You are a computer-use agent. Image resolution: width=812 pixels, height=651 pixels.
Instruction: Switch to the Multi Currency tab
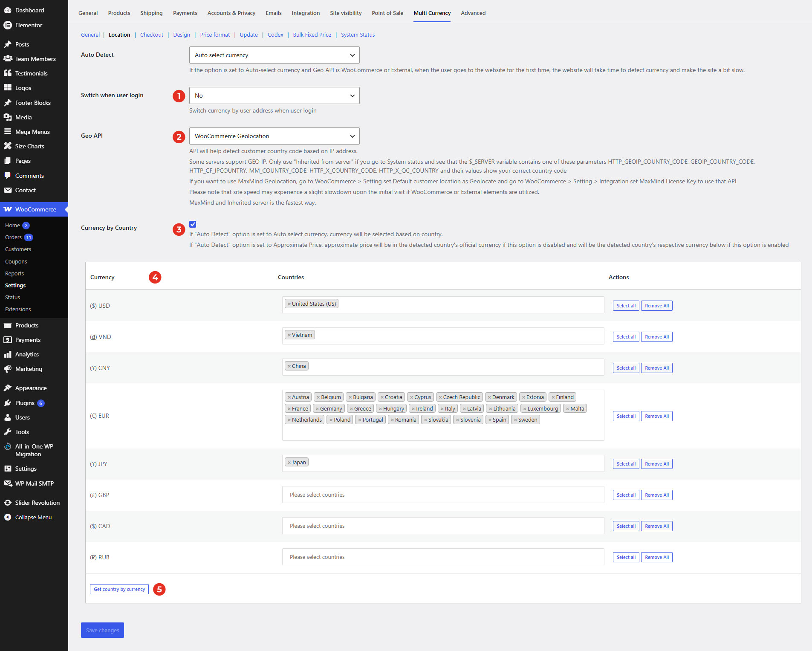432,13
